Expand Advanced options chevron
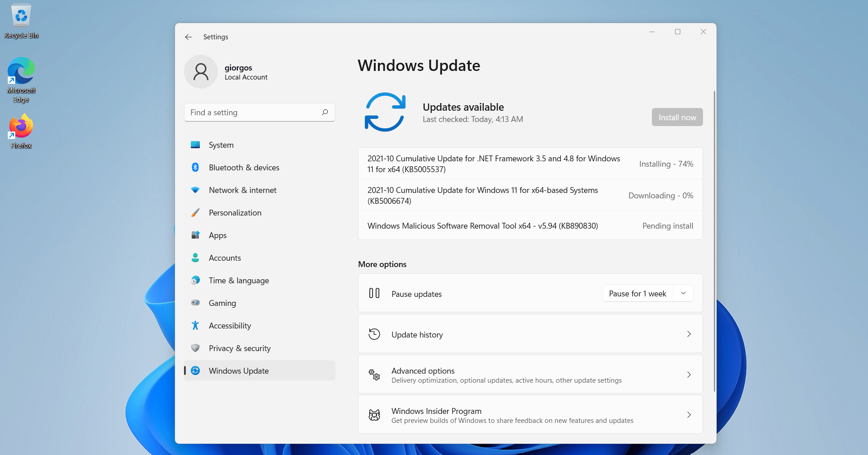Image resolution: width=868 pixels, height=455 pixels. click(x=689, y=375)
